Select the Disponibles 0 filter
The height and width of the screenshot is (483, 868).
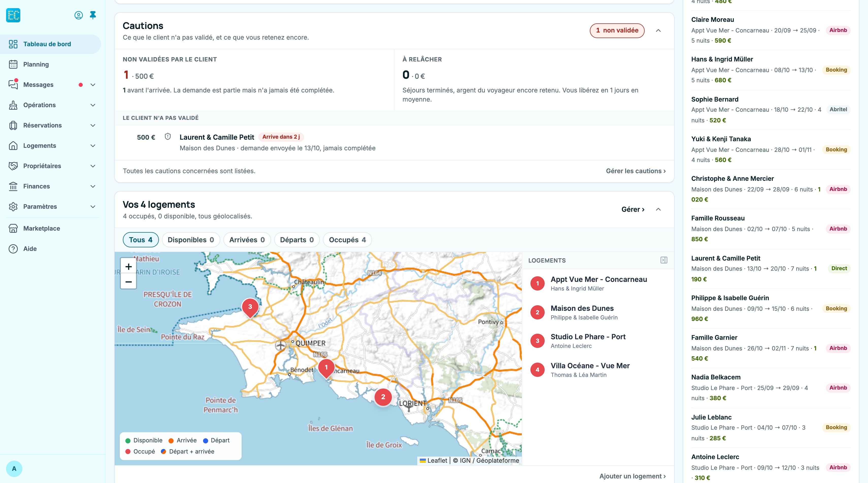click(x=191, y=240)
